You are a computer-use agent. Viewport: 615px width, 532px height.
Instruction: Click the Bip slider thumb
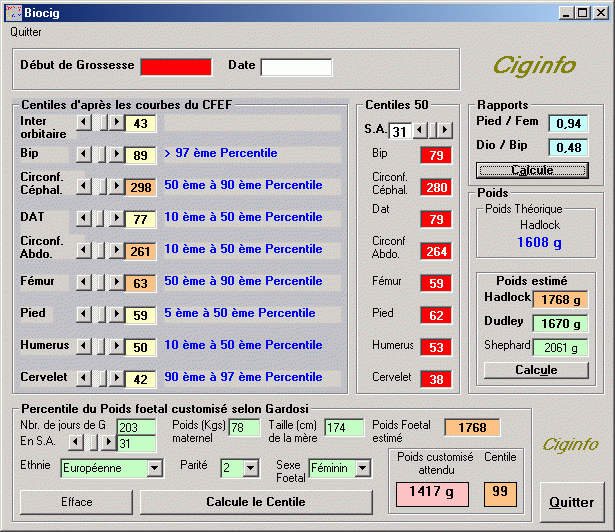point(101,155)
